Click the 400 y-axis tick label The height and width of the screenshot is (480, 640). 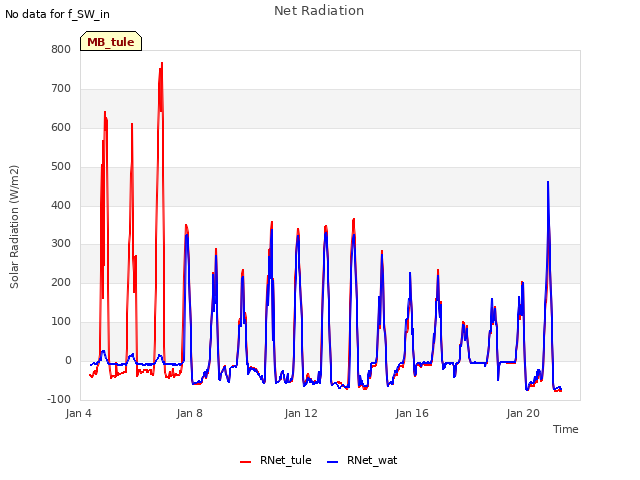(61, 205)
